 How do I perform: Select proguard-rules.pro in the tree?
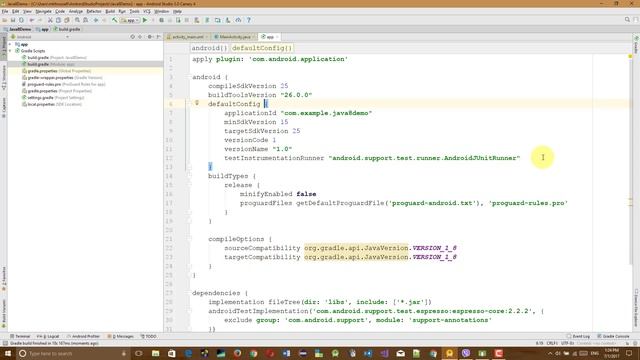[x=63, y=84]
